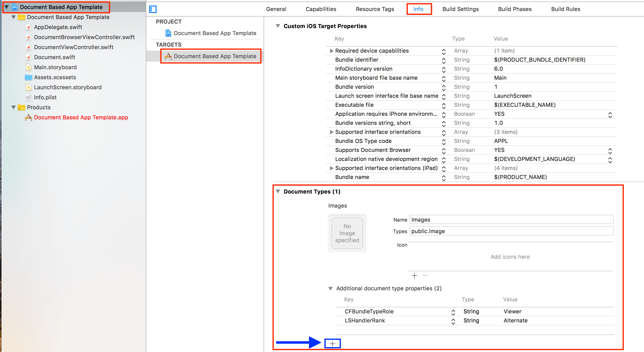Toggle Application requires iPhone environment value
The image size is (644, 352).
click(610, 114)
